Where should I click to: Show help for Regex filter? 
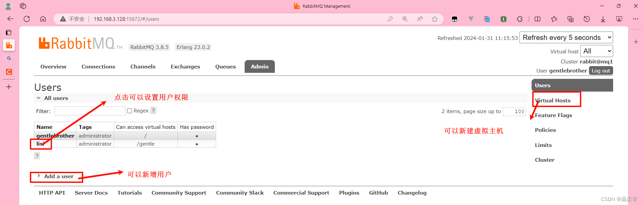coord(153,110)
